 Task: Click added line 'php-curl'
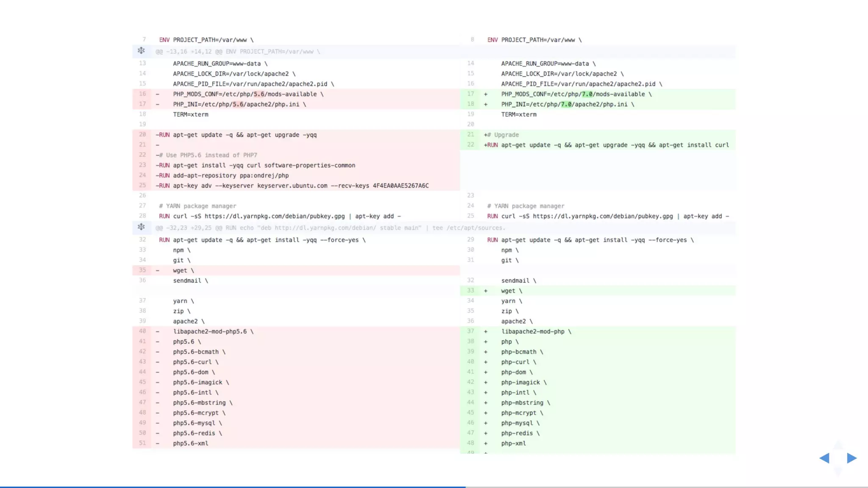pos(598,362)
